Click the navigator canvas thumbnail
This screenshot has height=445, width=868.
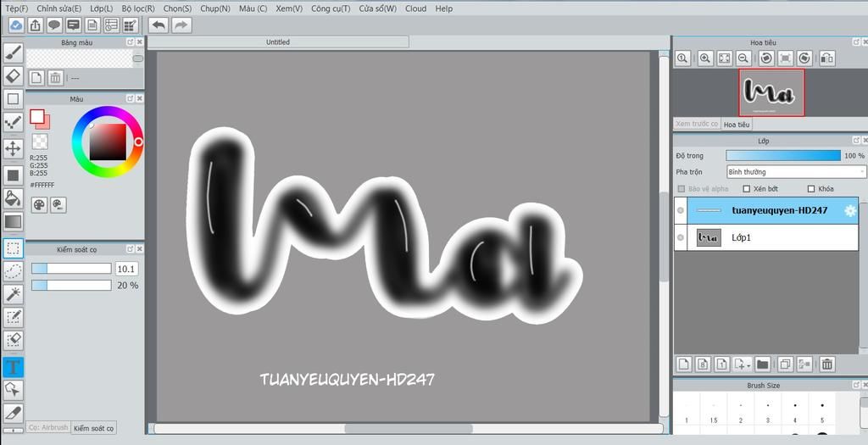click(x=771, y=92)
